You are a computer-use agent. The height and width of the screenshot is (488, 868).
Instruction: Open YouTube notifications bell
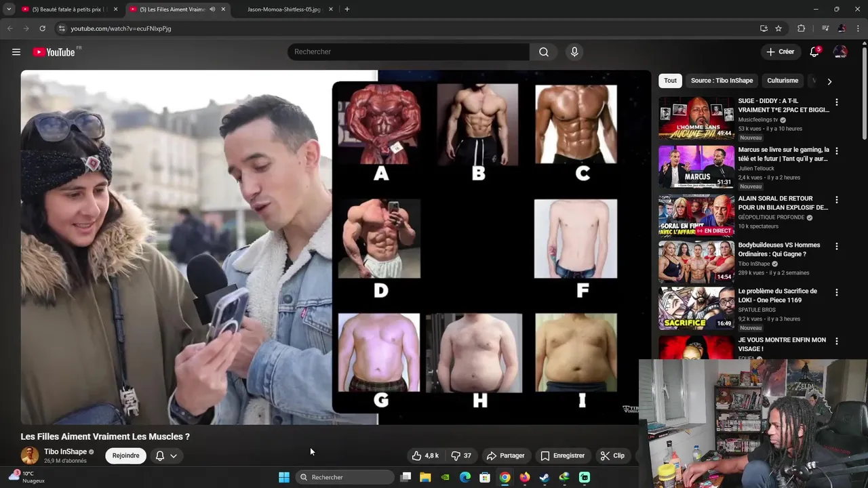tap(814, 52)
